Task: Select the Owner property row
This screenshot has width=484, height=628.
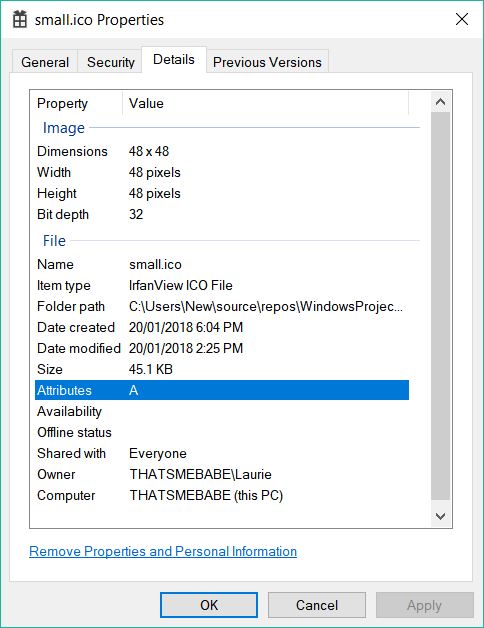Action: tap(222, 474)
